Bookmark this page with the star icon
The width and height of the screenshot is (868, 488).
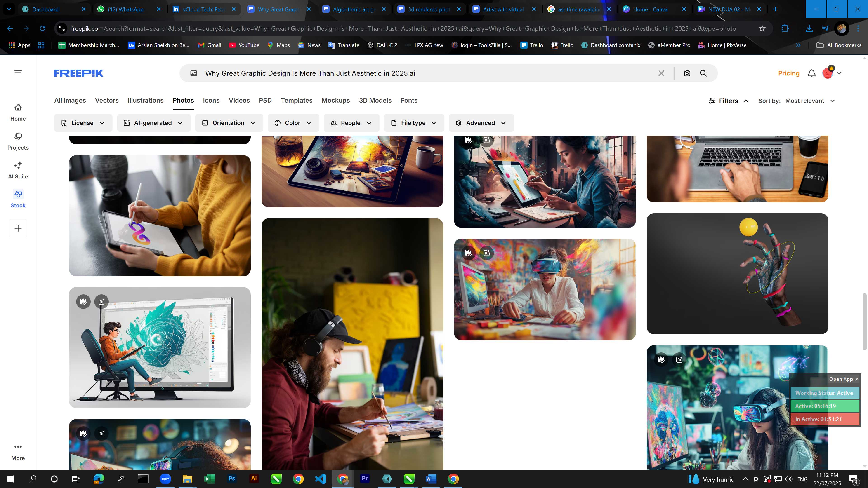click(762, 29)
